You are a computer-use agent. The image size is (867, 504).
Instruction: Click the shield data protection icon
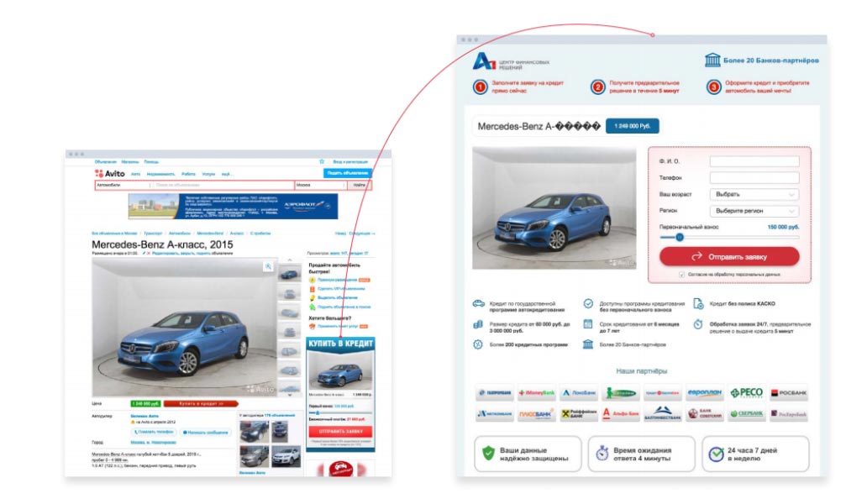tap(487, 454)
